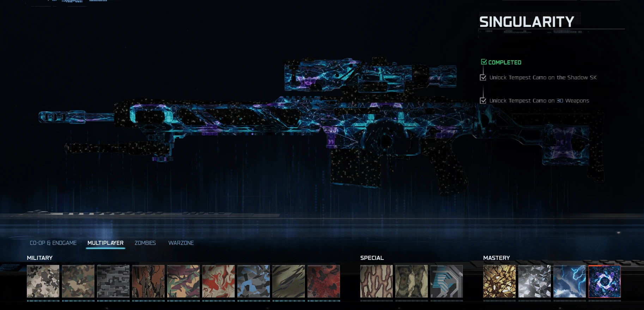Select the blue and grey geometric camo
Viewport: 644px width, 310px height.
pos(254,281)
